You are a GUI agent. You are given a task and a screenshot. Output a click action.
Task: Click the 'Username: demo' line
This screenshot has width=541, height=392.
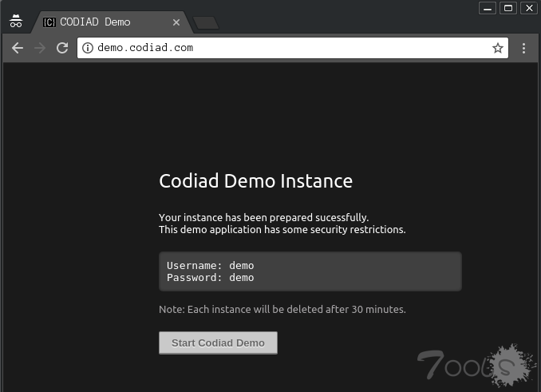click(210, 265)
